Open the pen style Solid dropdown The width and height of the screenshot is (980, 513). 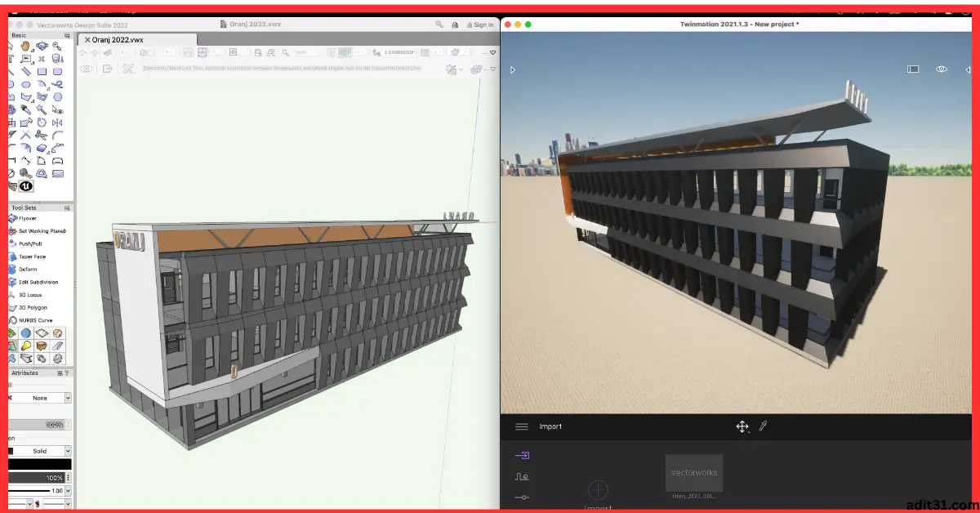pos(39,451)
